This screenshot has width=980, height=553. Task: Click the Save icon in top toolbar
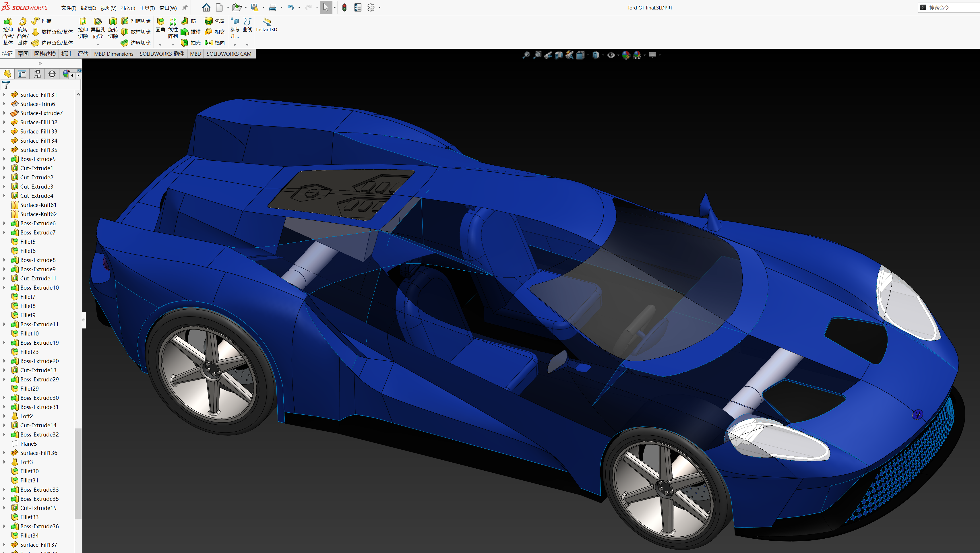(255, 8)
